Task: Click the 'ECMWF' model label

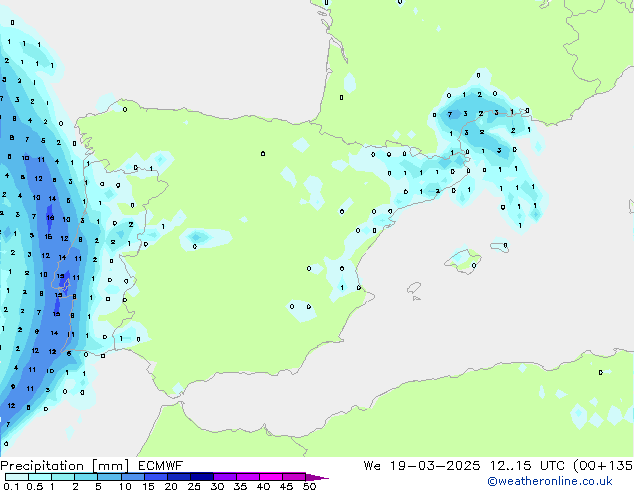Action: [161, 466]
